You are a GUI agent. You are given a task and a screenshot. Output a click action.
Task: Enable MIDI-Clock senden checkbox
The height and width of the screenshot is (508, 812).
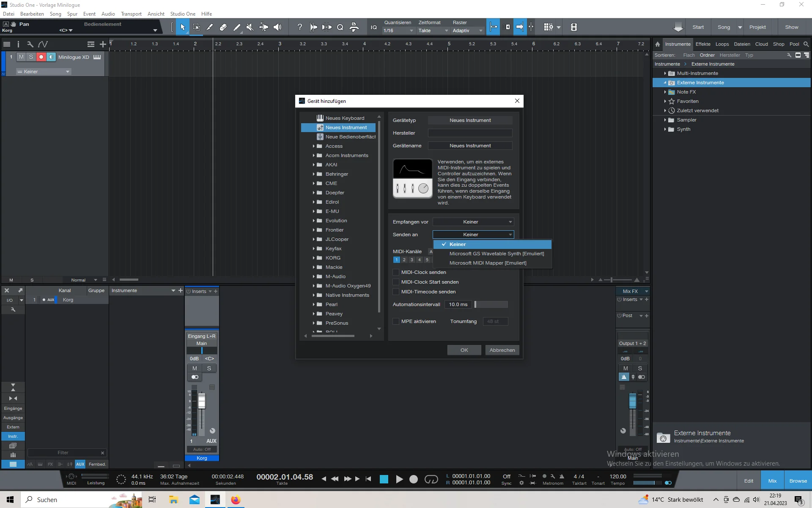(396, 272)
